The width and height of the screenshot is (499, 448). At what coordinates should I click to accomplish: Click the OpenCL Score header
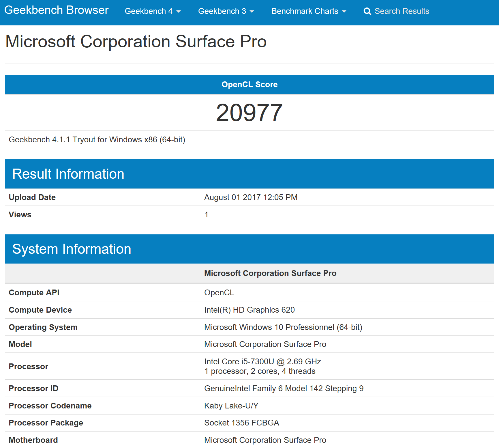pos(249,85)
